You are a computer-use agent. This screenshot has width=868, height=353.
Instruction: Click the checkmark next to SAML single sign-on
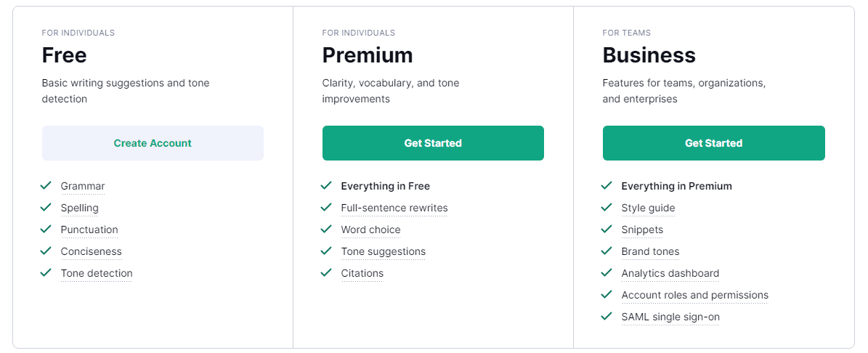[607, 317]
